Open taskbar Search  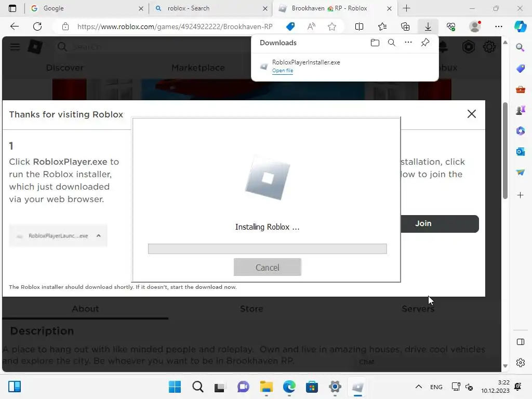[x=197, y=387]
